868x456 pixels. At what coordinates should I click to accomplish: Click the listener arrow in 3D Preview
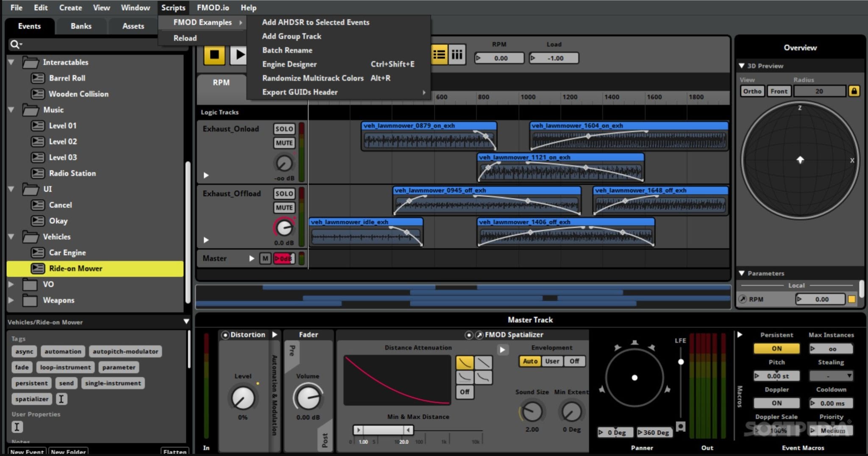(800, 160)
